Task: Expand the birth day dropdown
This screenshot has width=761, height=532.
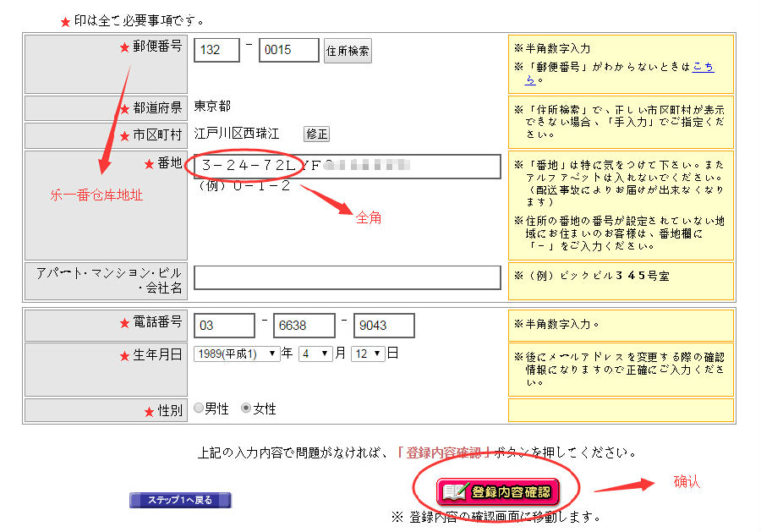Action: 369,354
